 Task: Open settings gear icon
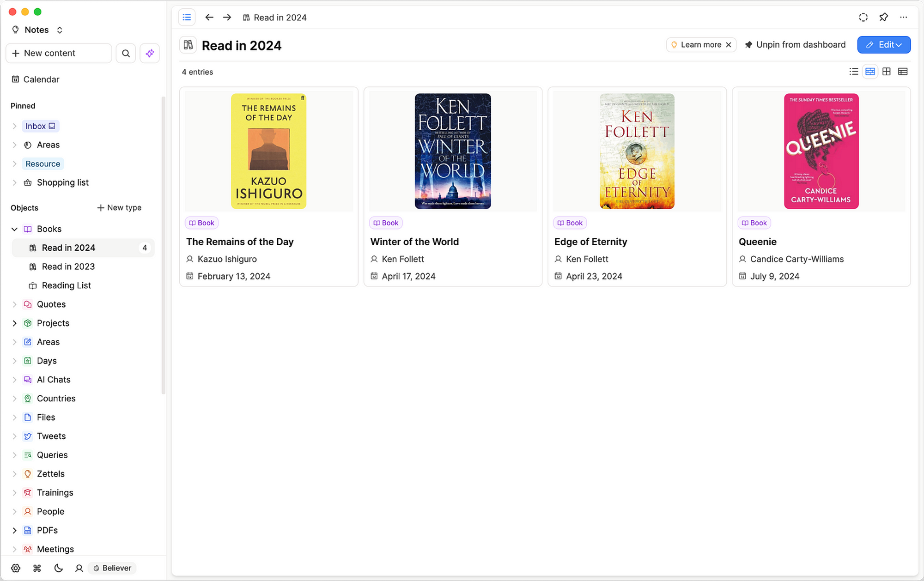[x=16, y=568]
